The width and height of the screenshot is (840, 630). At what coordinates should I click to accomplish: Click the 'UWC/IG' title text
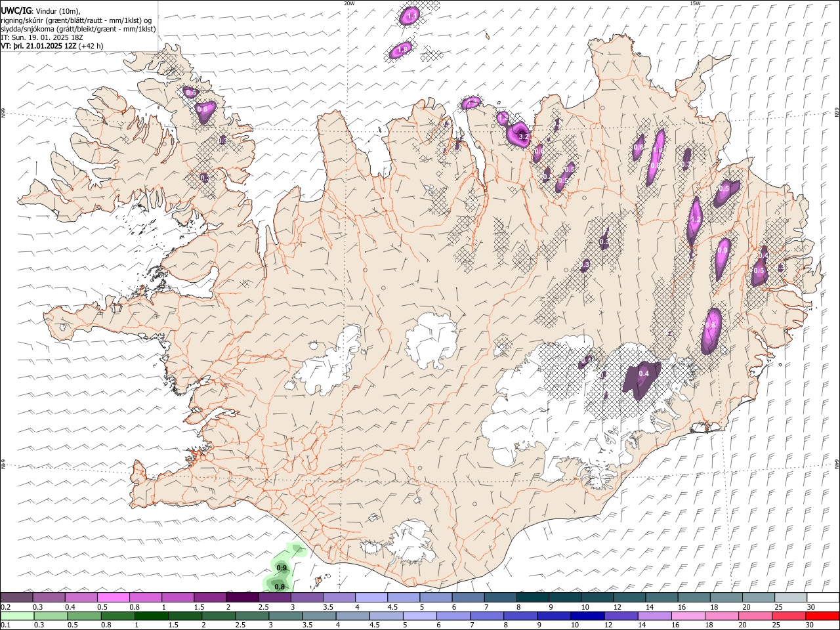coord(16,10)
